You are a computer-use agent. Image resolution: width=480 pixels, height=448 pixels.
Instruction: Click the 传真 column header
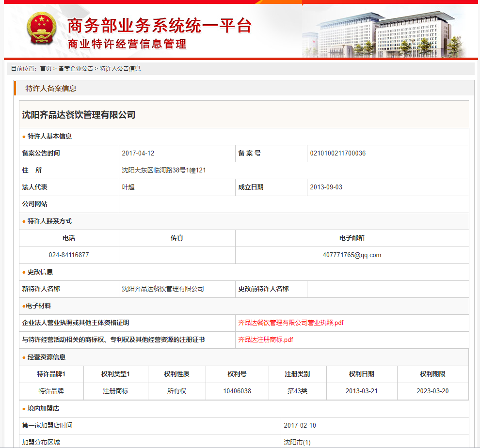point(176,238)
